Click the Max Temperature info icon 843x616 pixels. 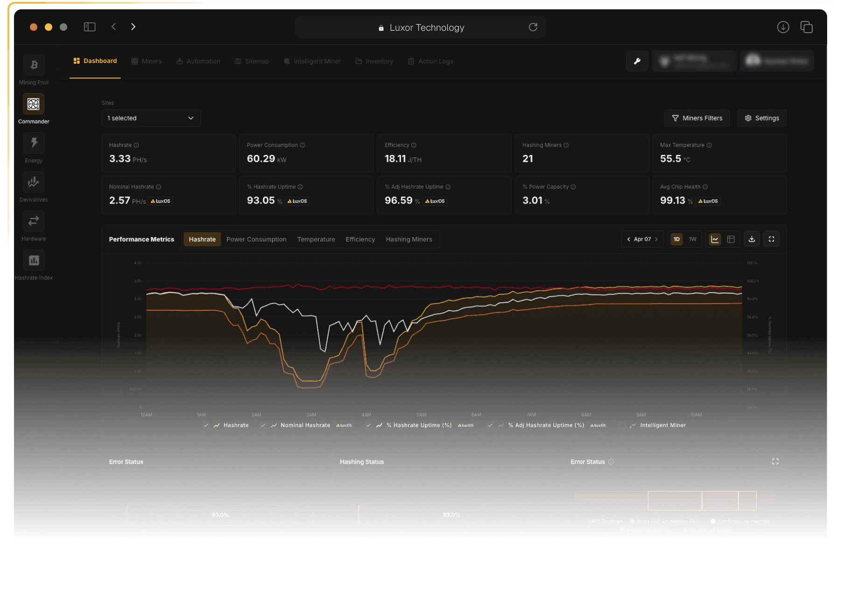point(709,145)
